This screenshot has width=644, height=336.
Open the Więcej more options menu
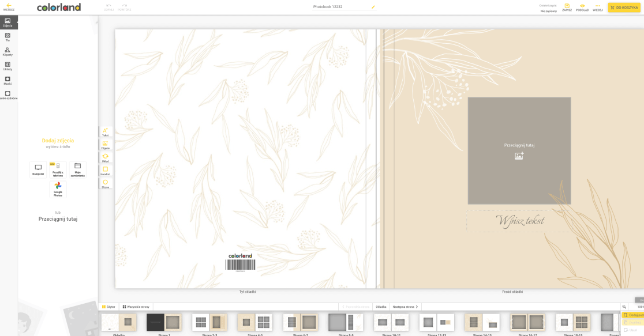click(x=598, y=7)
